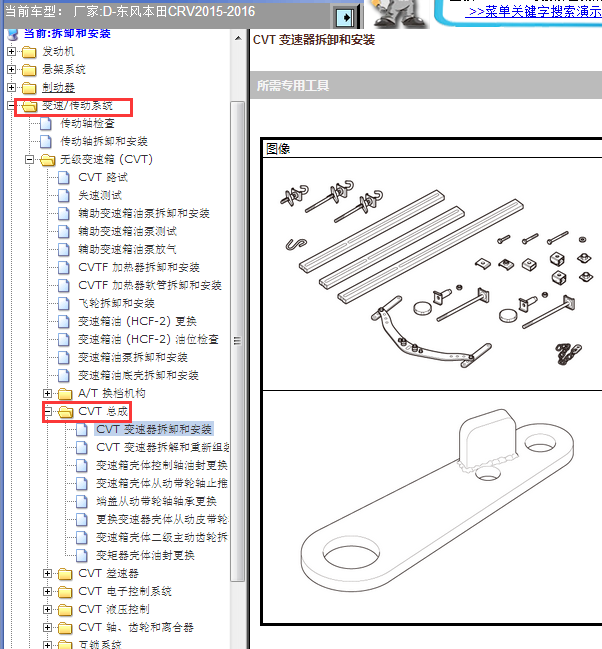
Task: Select CVT 变速器拆卸和安装 tree item
Action: (154, 430)
